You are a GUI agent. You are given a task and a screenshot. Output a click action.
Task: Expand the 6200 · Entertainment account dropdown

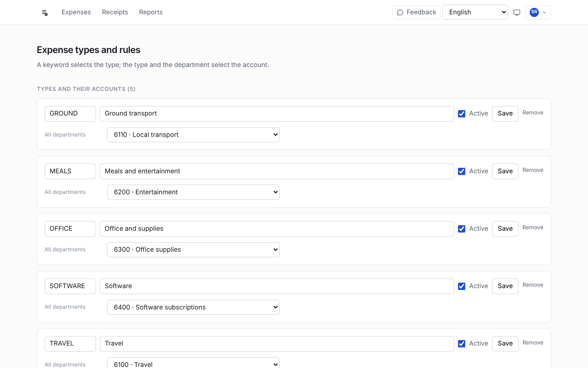tap(193, 192)
